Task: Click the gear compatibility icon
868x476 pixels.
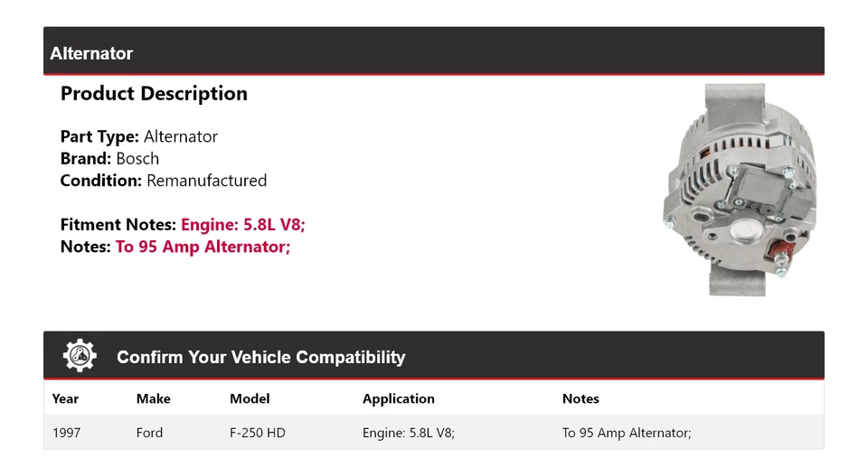Action: coord(80,356)
